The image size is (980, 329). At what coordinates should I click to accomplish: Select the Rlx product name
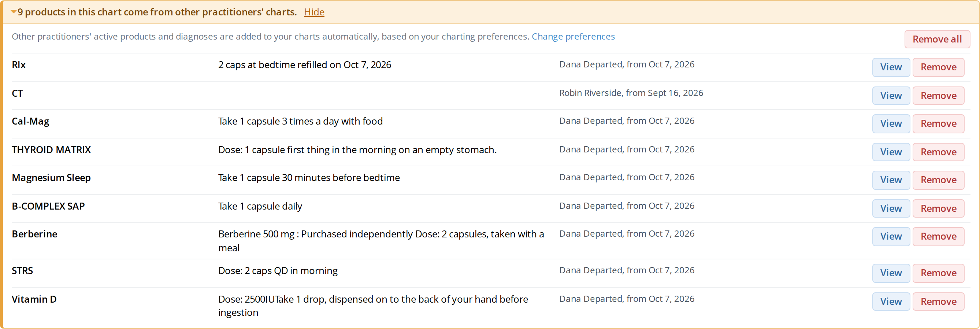19,65
